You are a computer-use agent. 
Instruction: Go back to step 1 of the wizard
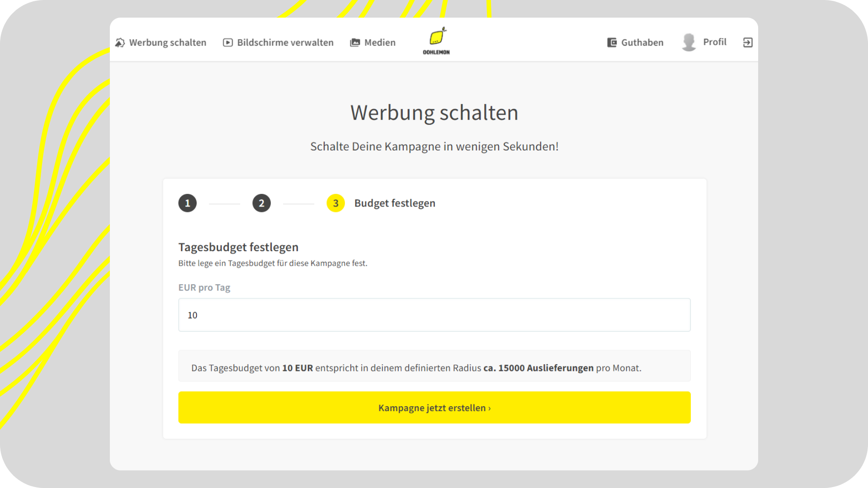[x=187, y=203]
